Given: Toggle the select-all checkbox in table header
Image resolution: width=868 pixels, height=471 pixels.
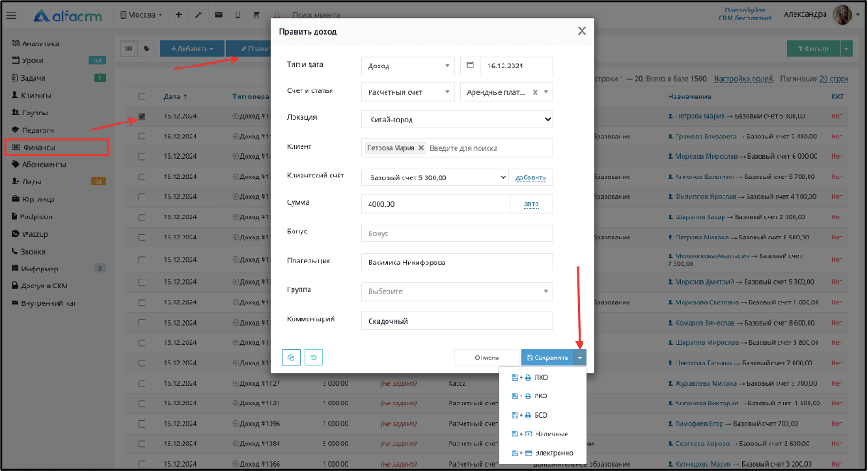Looking at the screenshot, I should 142,97.
